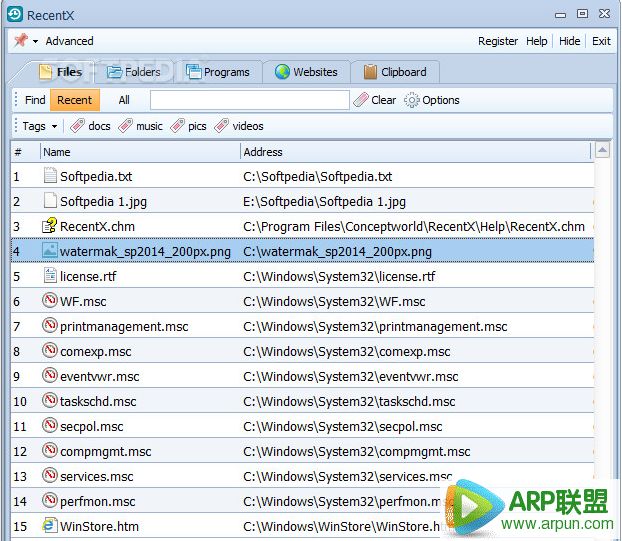Click the taskschd.msc file icon
The height and width of the screenshot is (541, 622).
50,400
